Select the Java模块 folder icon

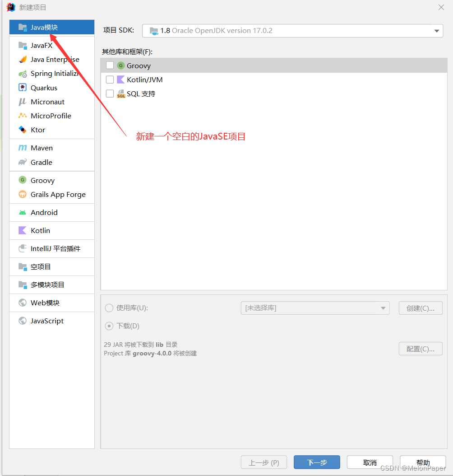click(x=23, y=27)
